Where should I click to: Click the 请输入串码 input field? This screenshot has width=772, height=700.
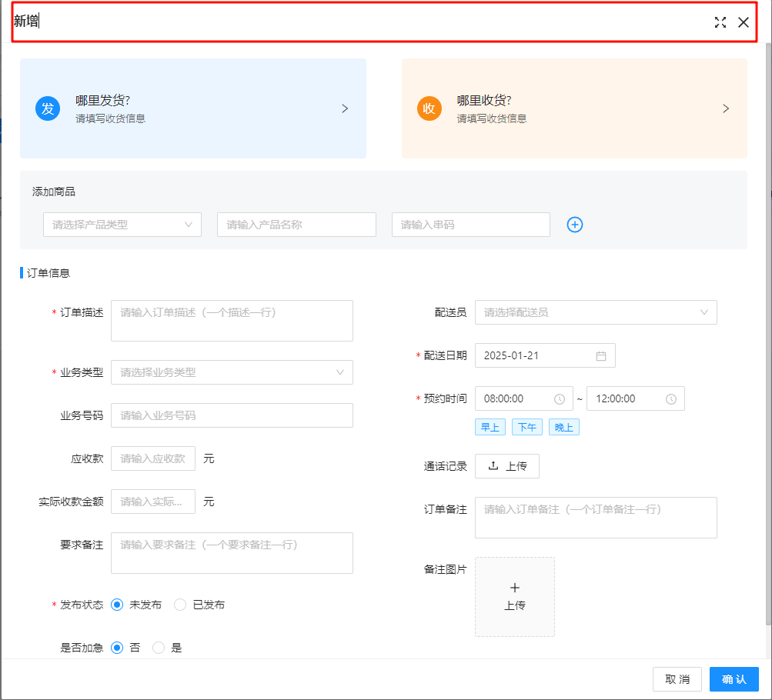[x=471, y=225]
